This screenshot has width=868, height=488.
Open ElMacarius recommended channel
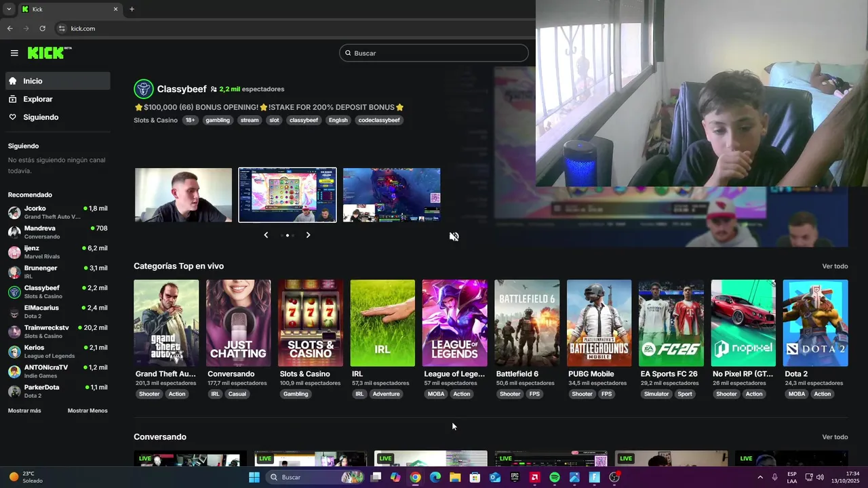pos(58,312)
